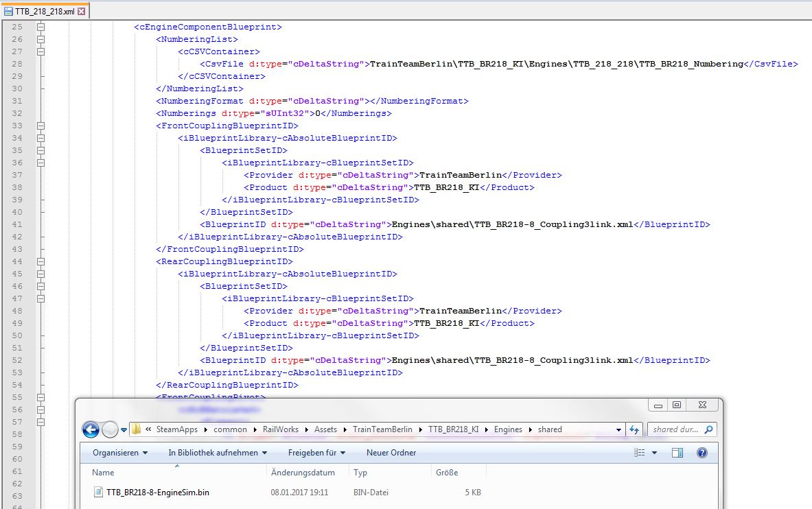Sort by Änderungsdatum column header
The width and height of the screenshot is (812, 509).
[x=308, y=472]
